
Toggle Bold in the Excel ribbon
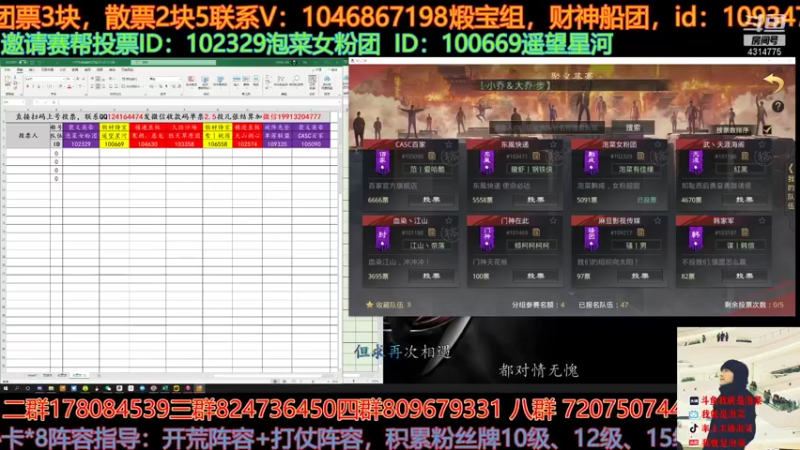(x=28, y=86)
